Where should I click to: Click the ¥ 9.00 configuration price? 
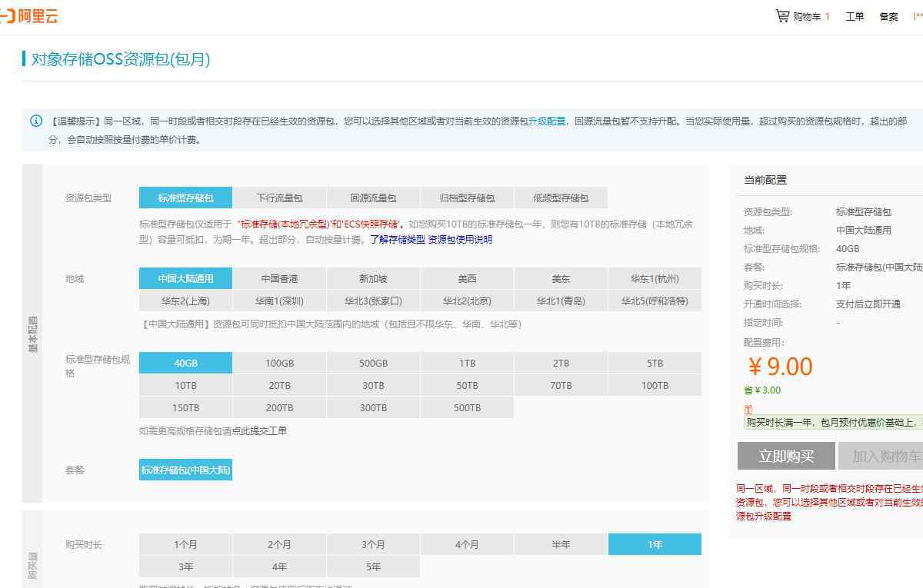point(780,367)
